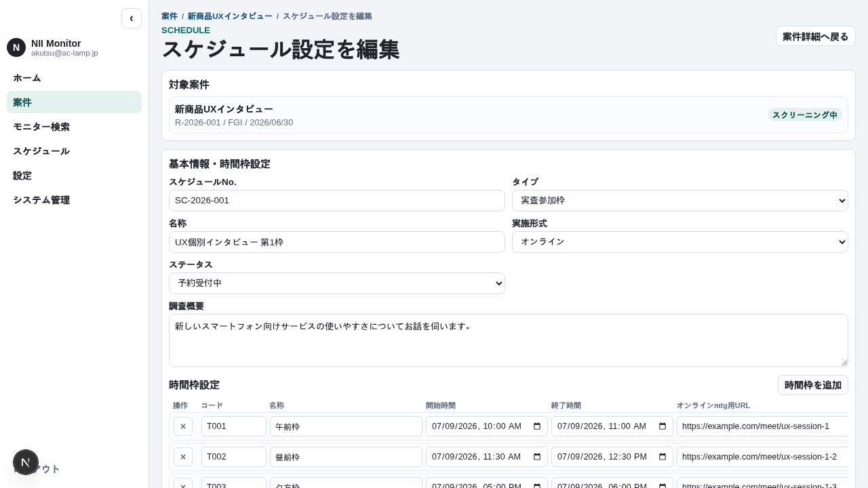This screenshot has height=488, width=868.
Task: Click the 時間枠を追加 button
Action: tap(813, 385)
